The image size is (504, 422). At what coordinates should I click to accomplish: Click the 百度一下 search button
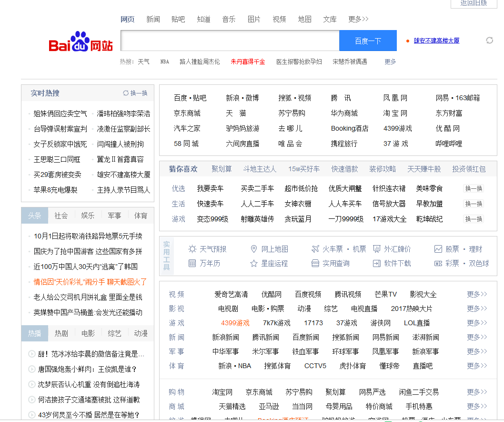(368, 41)
